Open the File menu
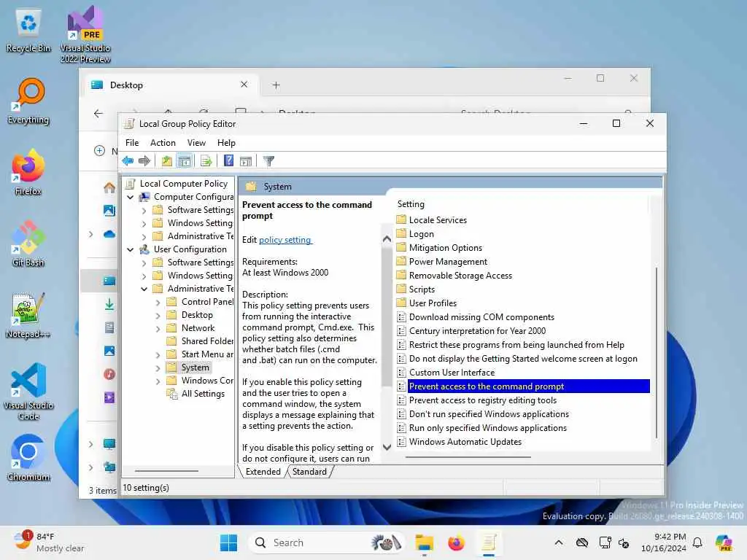Screen dimensions: 747x560 (x=132, y=143)
